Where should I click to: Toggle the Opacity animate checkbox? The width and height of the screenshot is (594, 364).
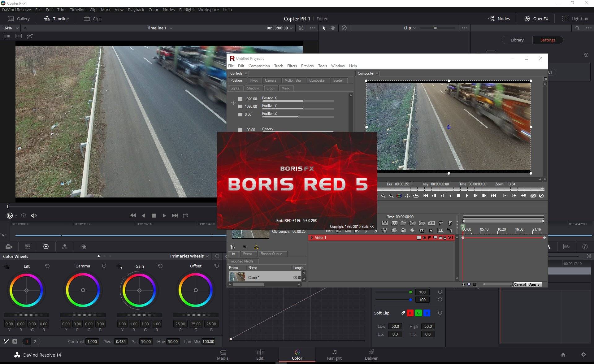(x=240, y=130)
